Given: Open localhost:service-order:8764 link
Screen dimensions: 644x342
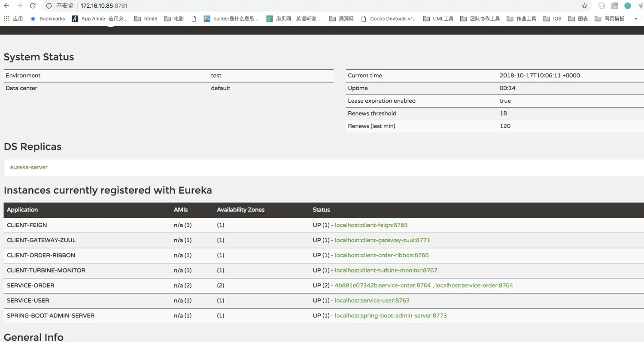Looking at the screenshot, I should 474,285.
